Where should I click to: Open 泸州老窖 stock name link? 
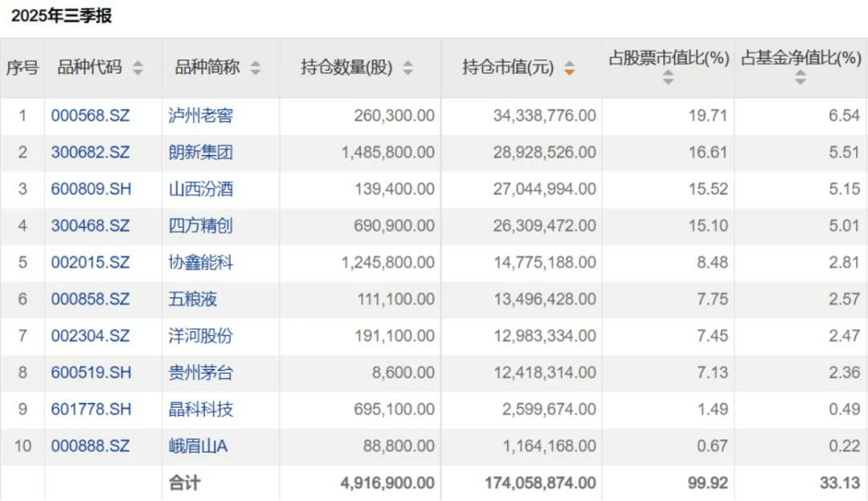tap(201, 116)
